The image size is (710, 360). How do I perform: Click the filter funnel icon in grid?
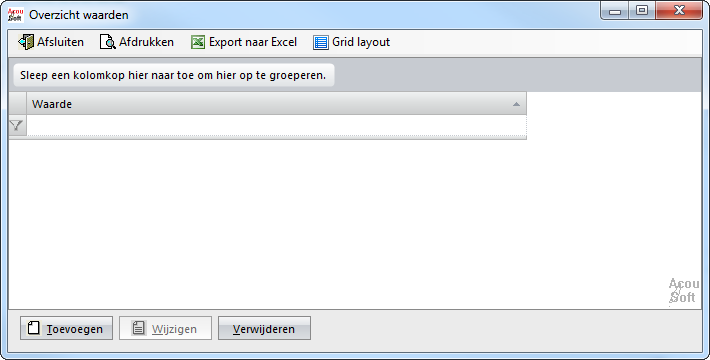tap(16, 125)
